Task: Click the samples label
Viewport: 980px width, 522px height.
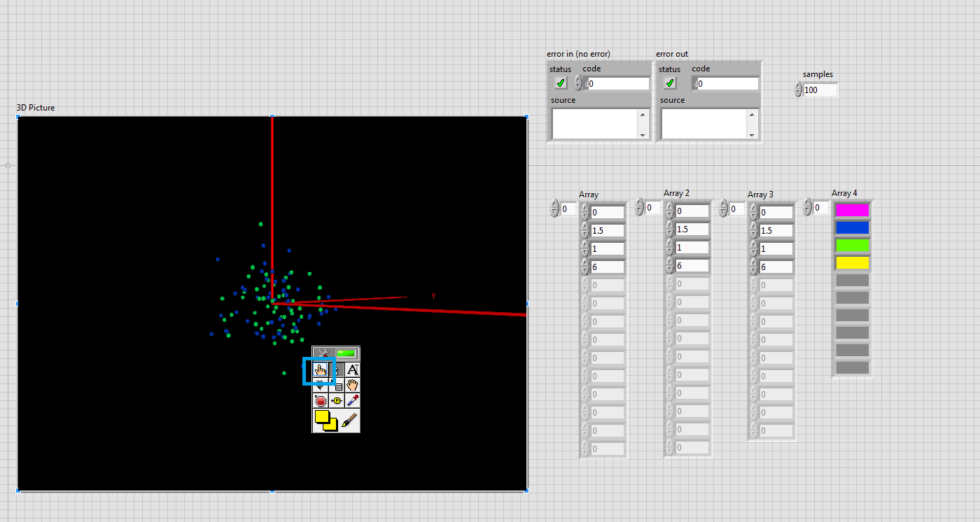Action: pyautogui.click(x=818, y=74)
